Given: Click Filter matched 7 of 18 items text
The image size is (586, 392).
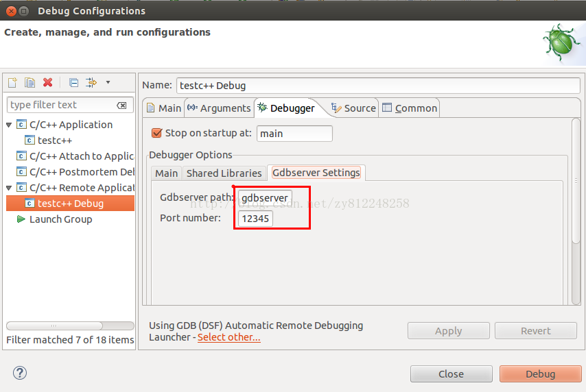Looking at the screenshot, I should (x=70, y=340).
